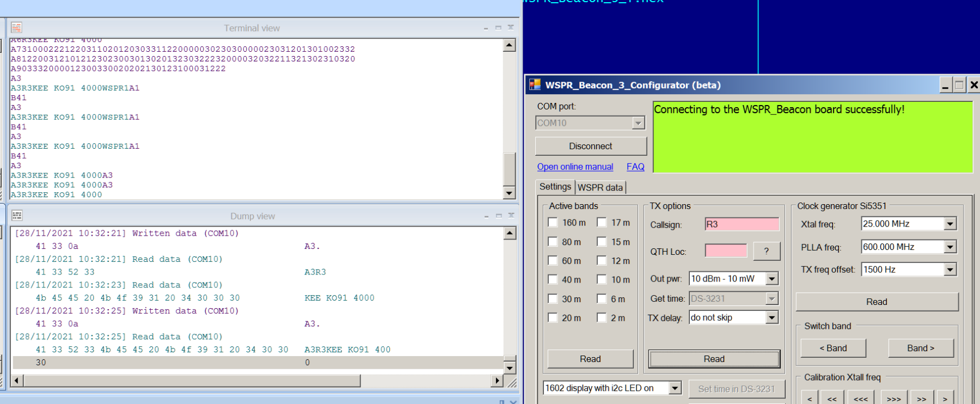Click Terminal view scrollbar down arrow
Screen dimensions: 980x404
(510, 193)
